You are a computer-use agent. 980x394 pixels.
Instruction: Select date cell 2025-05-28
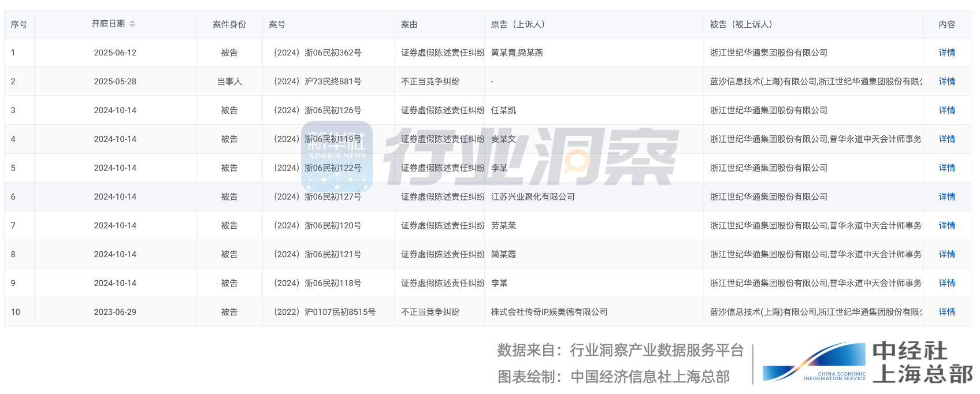pos(115,81)
